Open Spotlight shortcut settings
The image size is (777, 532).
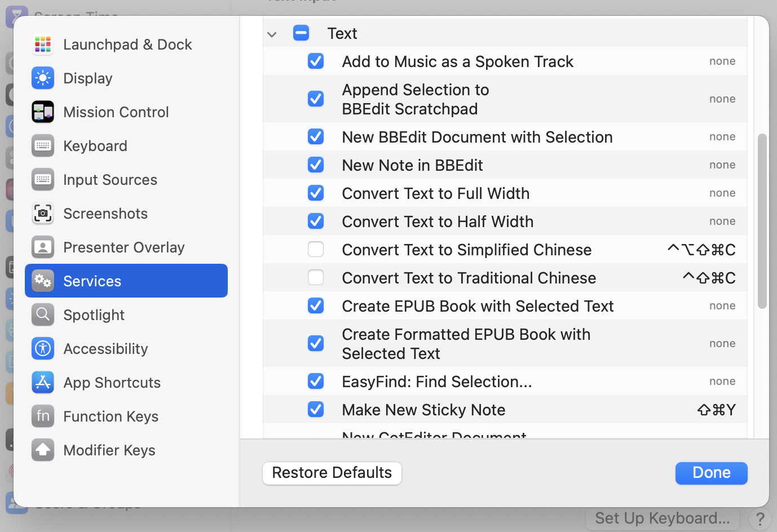(126, 315)
